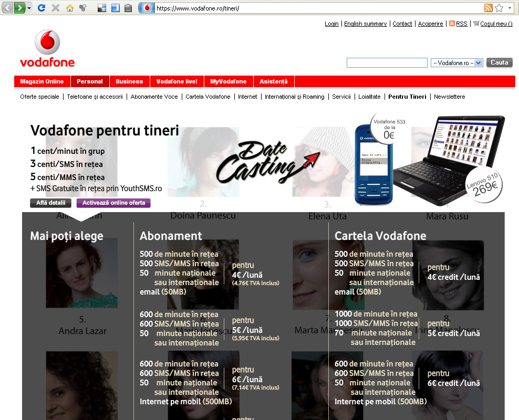
Task: Click Activează online oferta button
Action: coord(113,203)
